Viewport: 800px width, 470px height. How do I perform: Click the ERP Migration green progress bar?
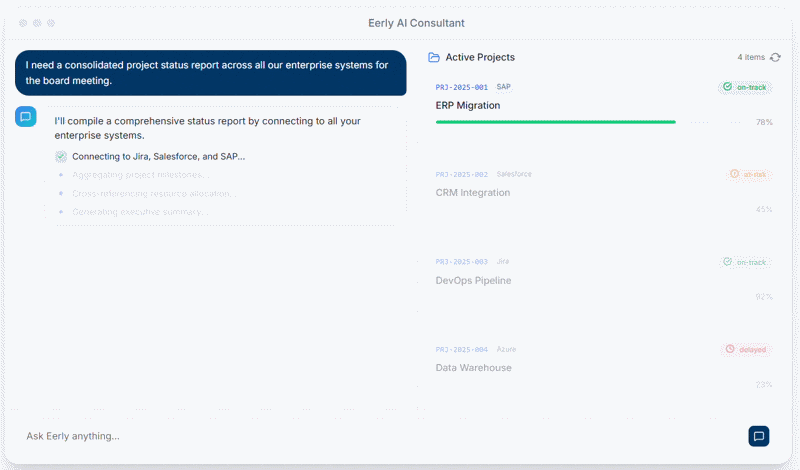(556, 122)
